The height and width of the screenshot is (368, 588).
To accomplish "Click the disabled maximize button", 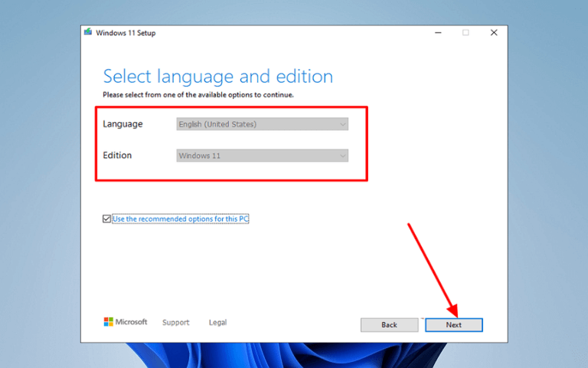I will point(465,33).
